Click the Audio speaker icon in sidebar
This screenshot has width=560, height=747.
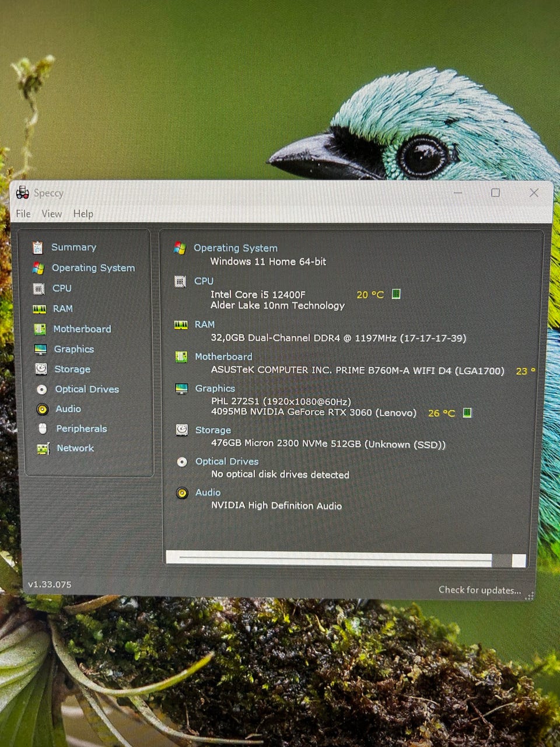pyautogui.click(x=42, y=409)
